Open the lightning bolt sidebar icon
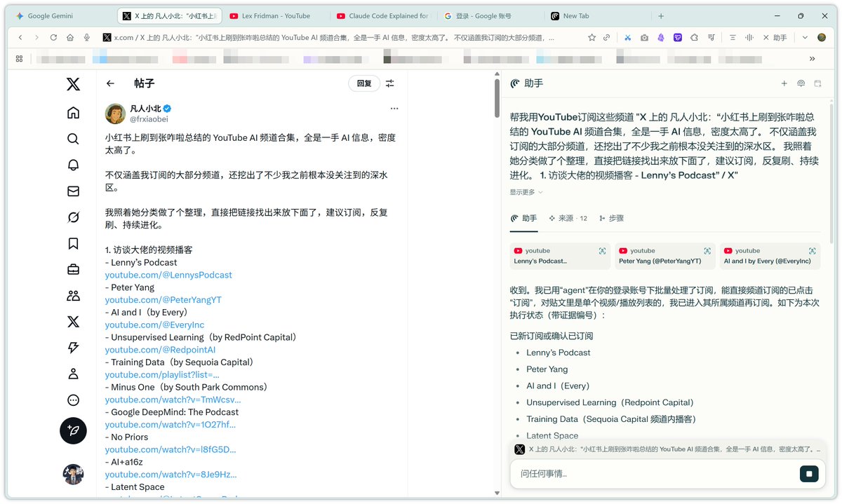This screenshot has width=842, height=504. click(x=73, y=348)
